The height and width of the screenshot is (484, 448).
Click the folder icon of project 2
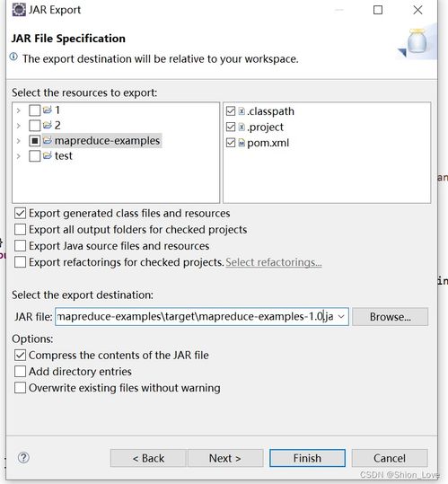coord(48,126)
